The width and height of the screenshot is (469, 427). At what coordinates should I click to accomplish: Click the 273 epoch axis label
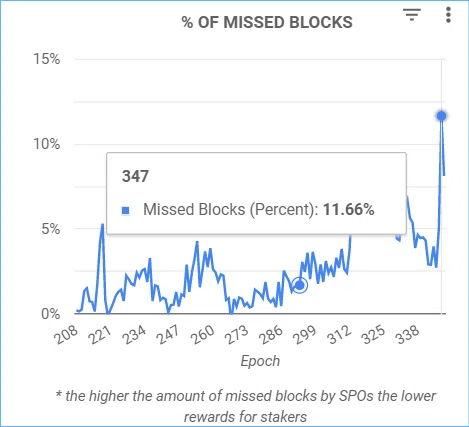coord(237,334)
